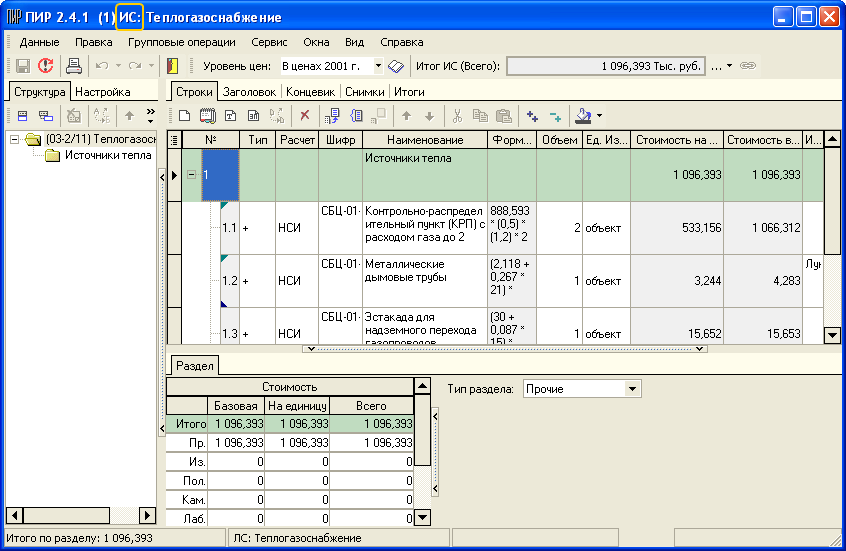
Task: Click the Print icon in toolbar
Action: click(x=73, y=66)
